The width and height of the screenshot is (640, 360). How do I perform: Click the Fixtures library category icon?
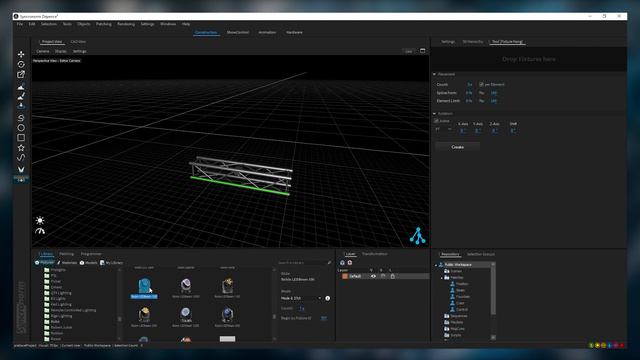tap(37, 262)
